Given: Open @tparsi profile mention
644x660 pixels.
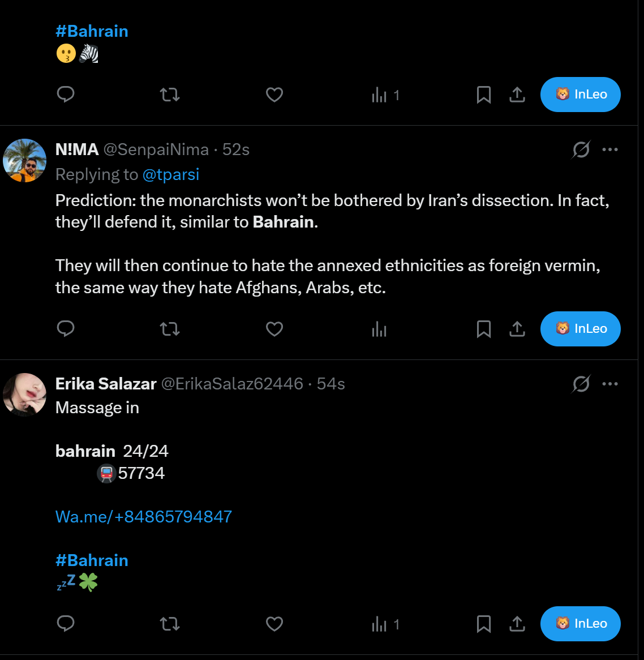Looking at the screenshot, I should (171, 174).
